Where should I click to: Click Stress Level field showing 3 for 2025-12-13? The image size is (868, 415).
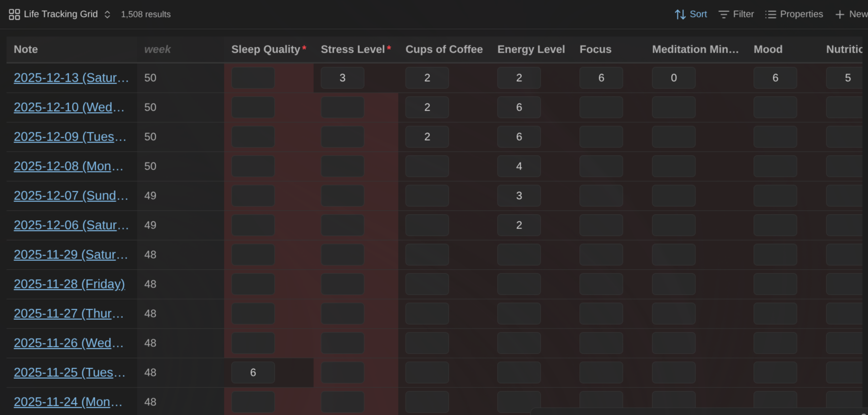(x=342, y=78)
